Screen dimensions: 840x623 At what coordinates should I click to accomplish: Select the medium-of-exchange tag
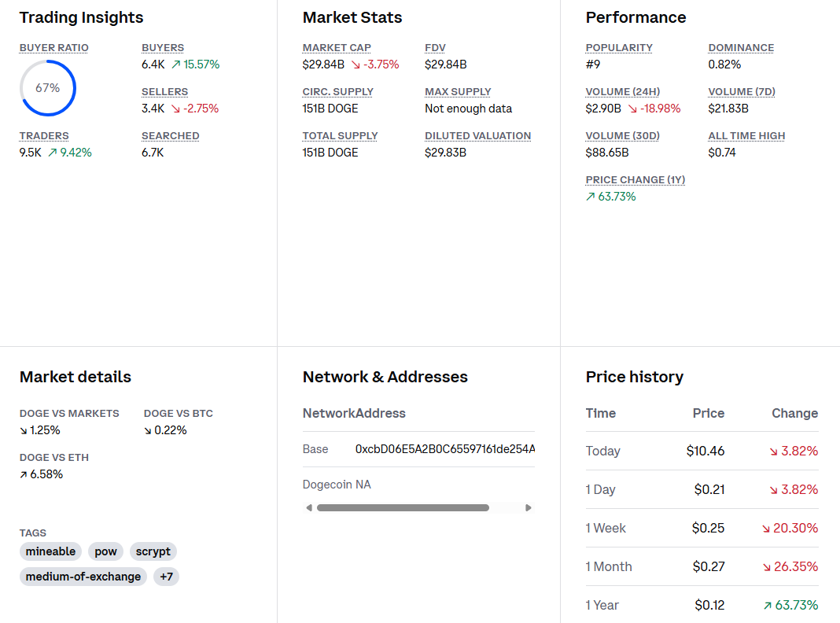(83, 577)
